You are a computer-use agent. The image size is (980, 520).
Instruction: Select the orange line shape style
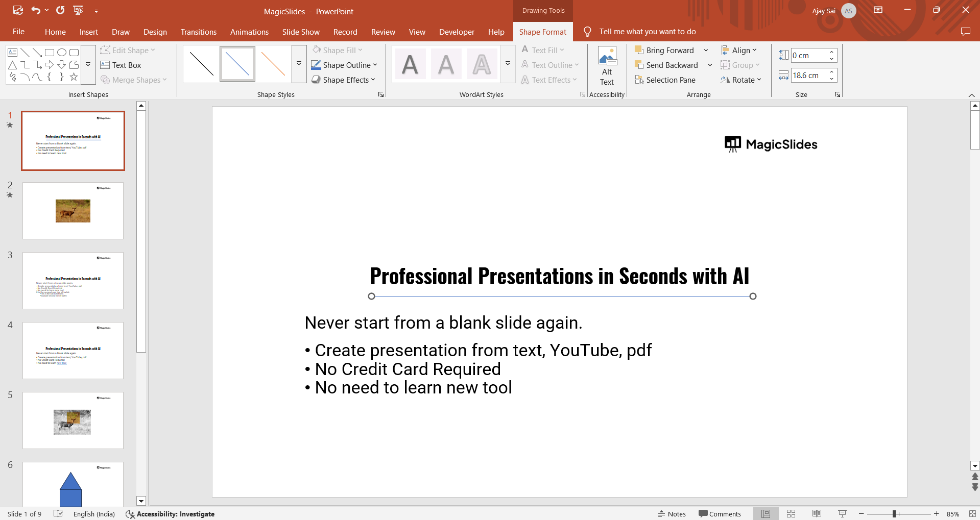273,64
